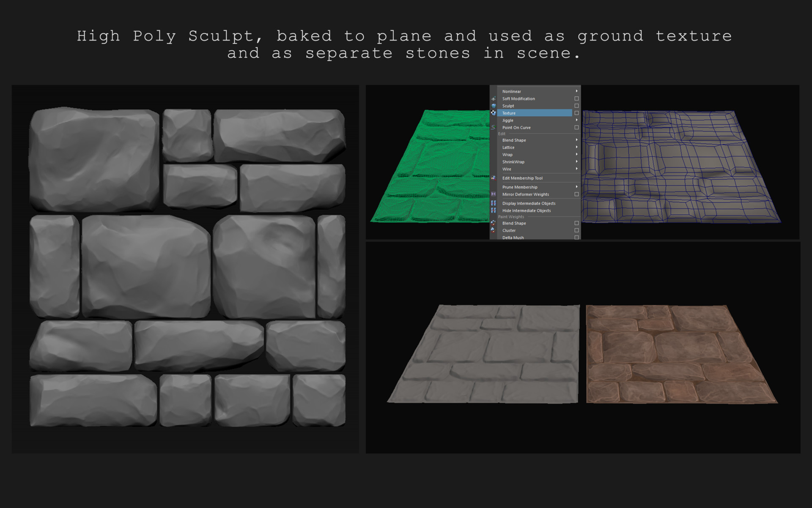Click the Mirror Deformer Weights icon
The width and height of the screenshot is (812, 508).
coord(494,194)
